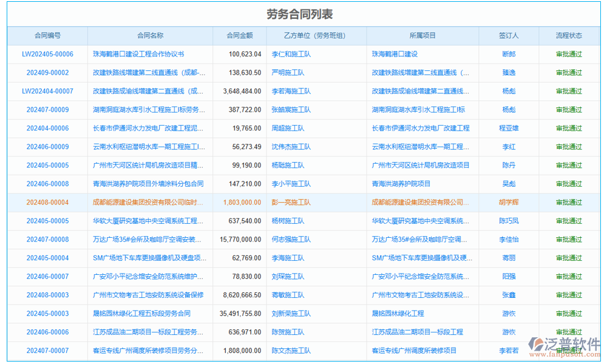Viewport: 607px width, 364px height.
Task: Click the 所属项目 column header
Action: pos(423,35)
